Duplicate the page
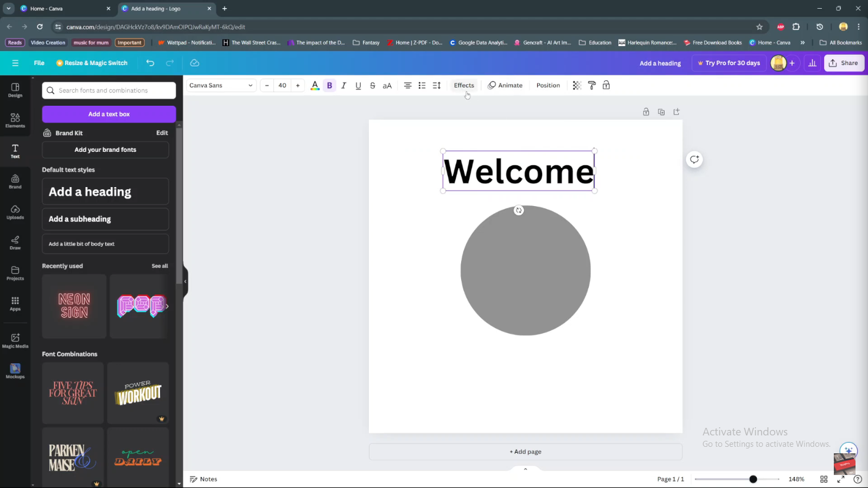This screenshot has height=488, width=868. 661,112
